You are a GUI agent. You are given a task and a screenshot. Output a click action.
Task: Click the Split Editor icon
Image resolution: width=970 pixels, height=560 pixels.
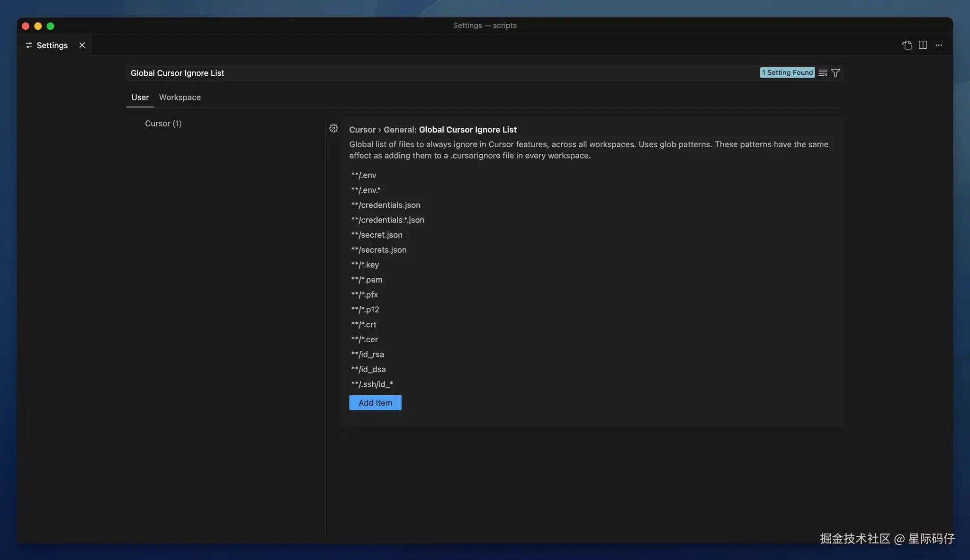923,45
